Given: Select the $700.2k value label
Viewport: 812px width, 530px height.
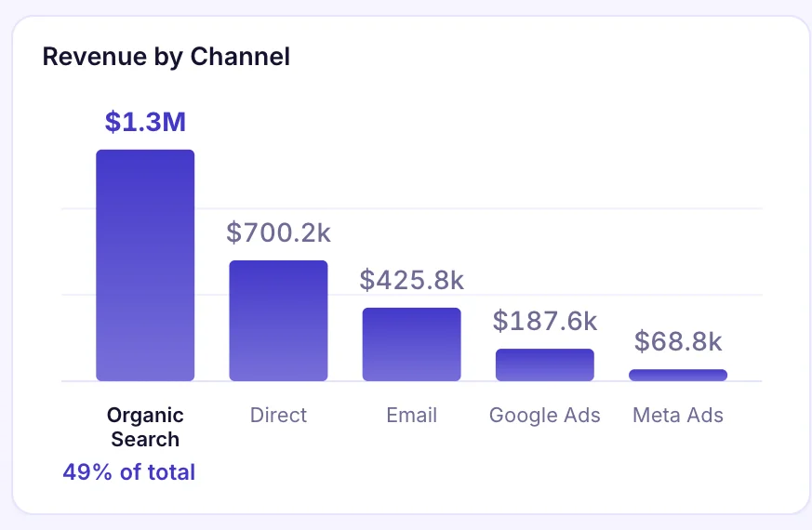Looking at the screenshot, I should [x=279, y=232].
